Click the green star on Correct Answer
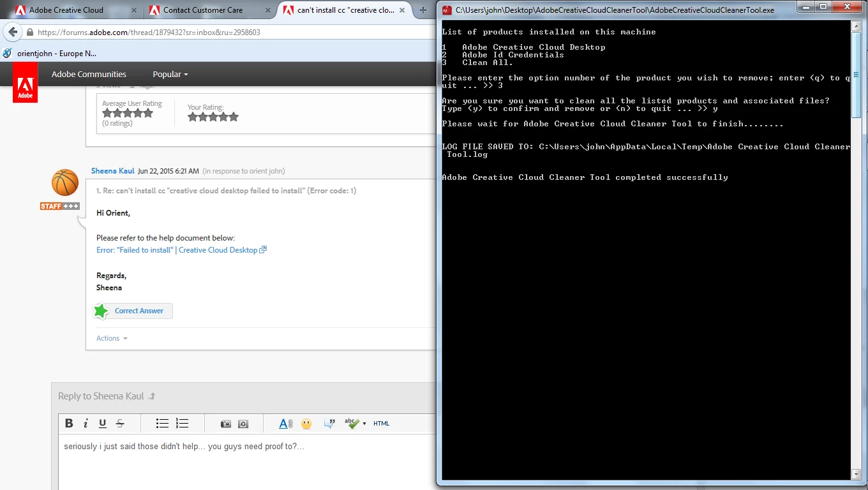Screen dimensions: 868x490 tap(101, 311)
